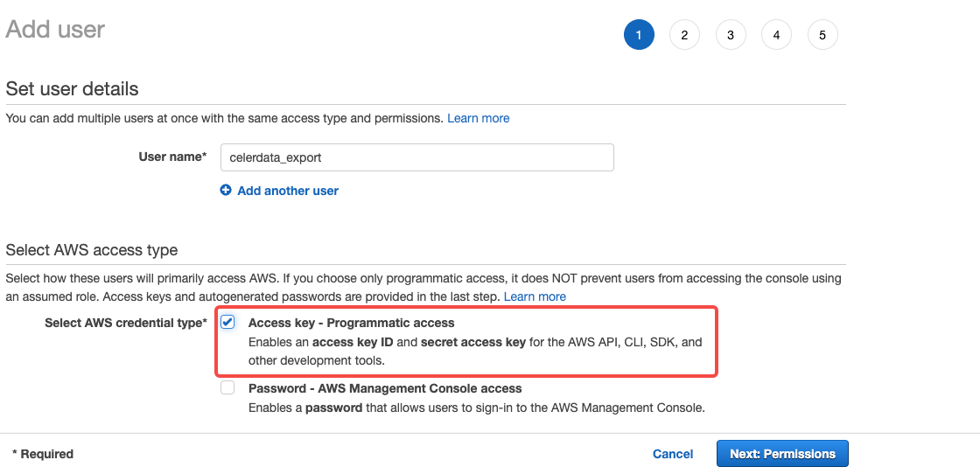The height and width of the screenshot is (474, 980).
Task: Click Add another user link
Action: click(288, 191)
